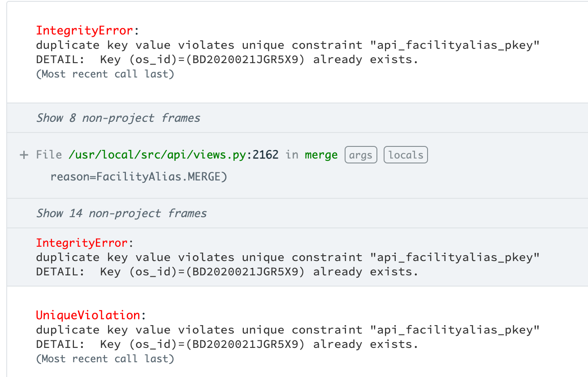The width and height of the screenshot is (588, 377).
Task: Click the merge function name in the frame
Action: pos(321,154)
